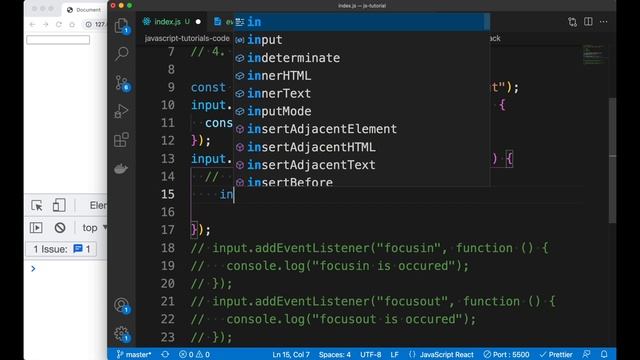640x360 pixels.
Task: Open the Extensions view
Action: click(121, 140)
